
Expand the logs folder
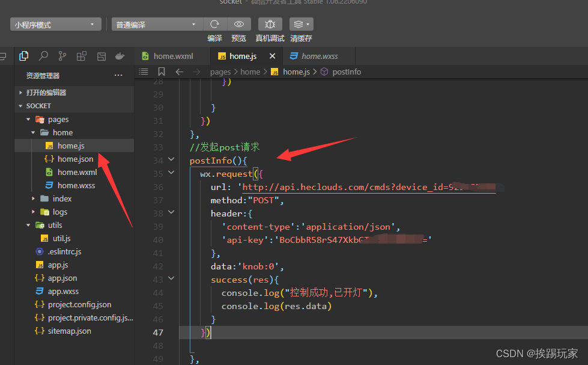74,212
